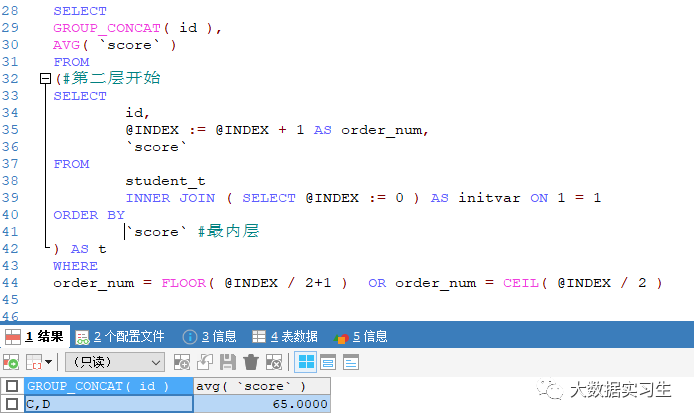
Task: Open the 2 个配置文件 tab
Action: point(120,337)
